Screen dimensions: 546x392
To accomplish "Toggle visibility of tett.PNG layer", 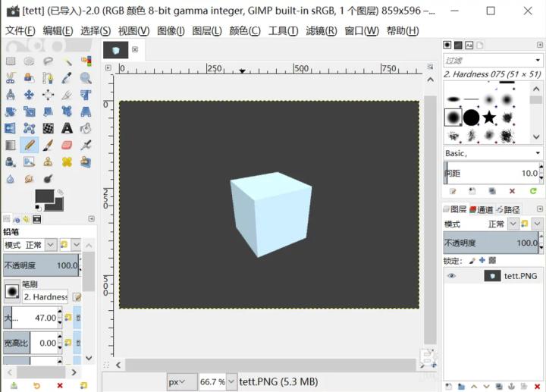I will [452, 276].
